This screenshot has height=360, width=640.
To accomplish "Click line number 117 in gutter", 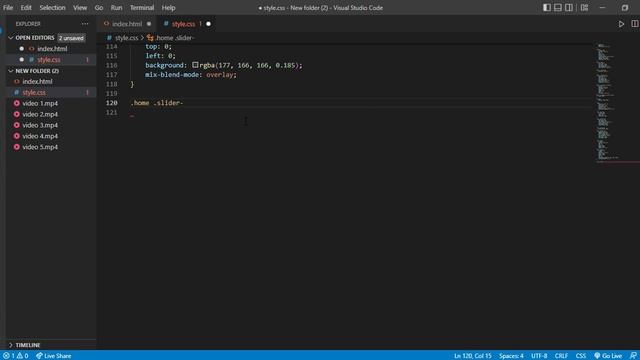I will [x=111, y=75].
